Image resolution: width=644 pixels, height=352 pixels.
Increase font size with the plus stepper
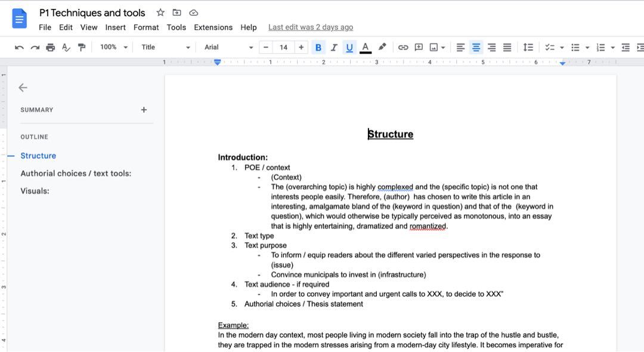(x=301, y=47)
